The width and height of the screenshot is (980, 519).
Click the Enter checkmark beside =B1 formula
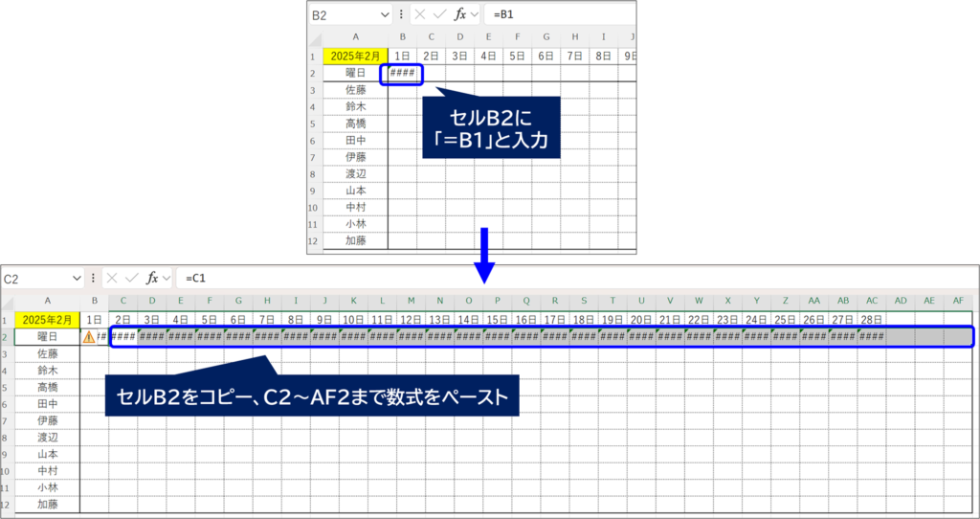point(439,15)
